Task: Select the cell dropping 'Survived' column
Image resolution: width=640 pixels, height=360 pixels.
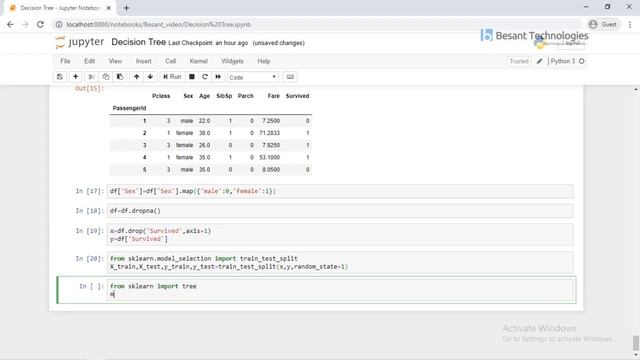Action: tap(340, 235)
